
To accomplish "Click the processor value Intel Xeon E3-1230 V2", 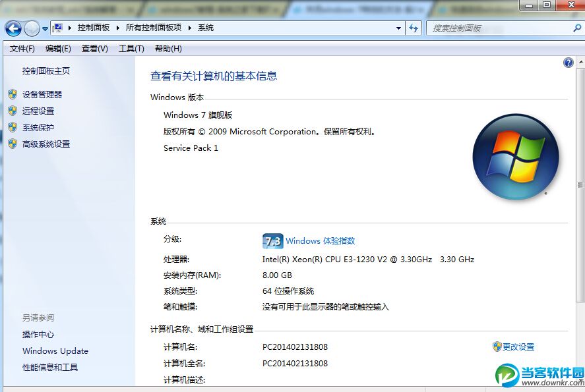I will point(368,260).
